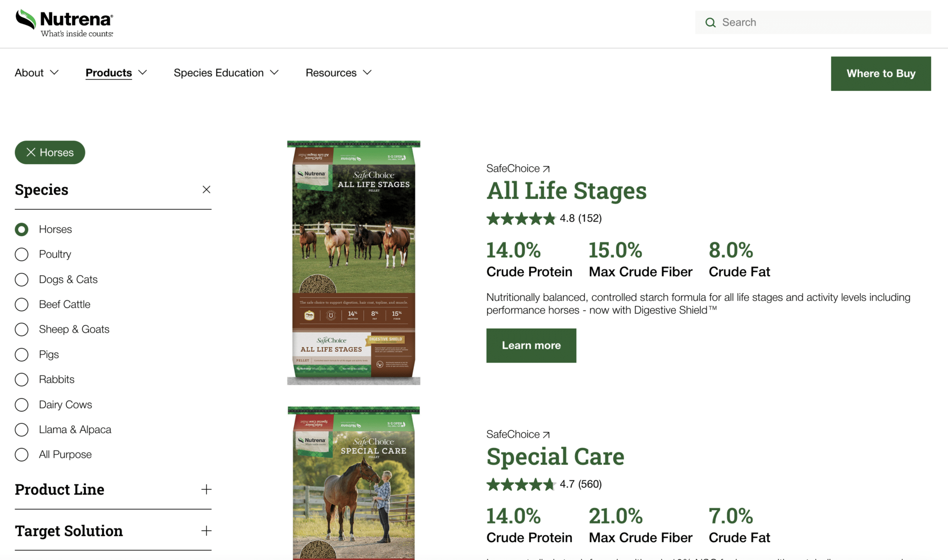
Task: Select the Beef Cattle radio button
Action: coord(22,304)
